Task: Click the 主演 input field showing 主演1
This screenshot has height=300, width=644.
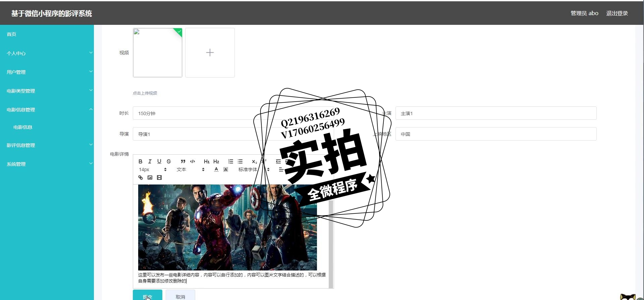Action: pos(496,113)
